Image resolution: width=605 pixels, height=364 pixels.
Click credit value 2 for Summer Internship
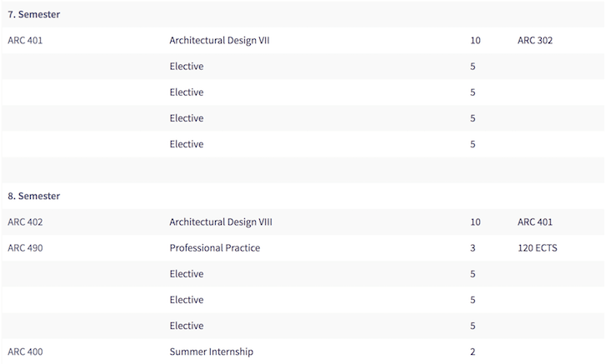pyautogui.click(x=472, y=352)
